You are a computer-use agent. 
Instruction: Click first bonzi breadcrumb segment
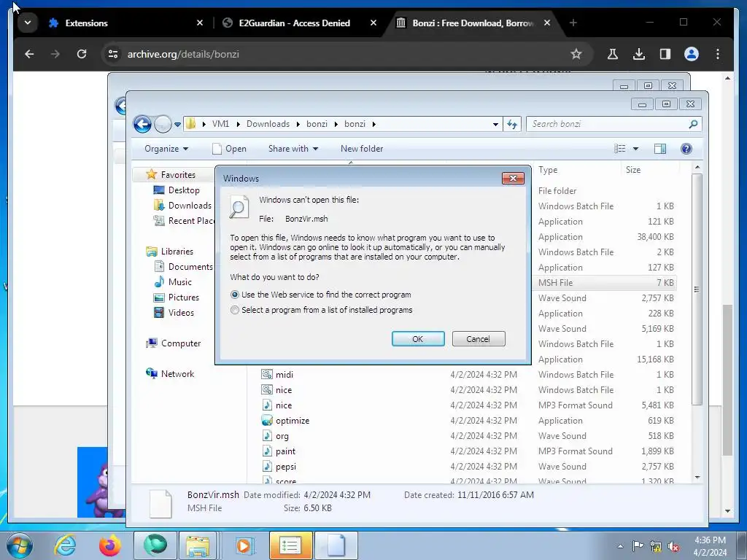317,124
